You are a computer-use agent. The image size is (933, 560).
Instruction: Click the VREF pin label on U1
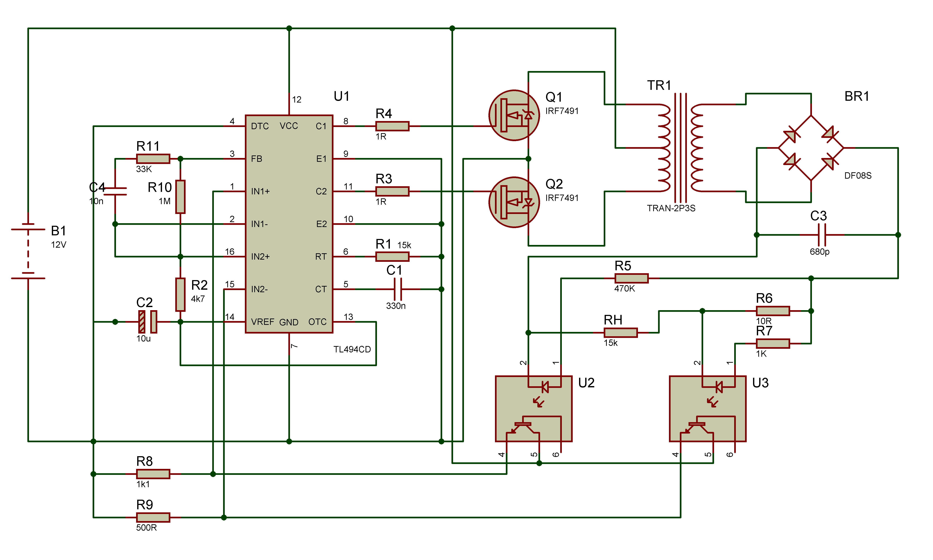[x=263, y=322]
